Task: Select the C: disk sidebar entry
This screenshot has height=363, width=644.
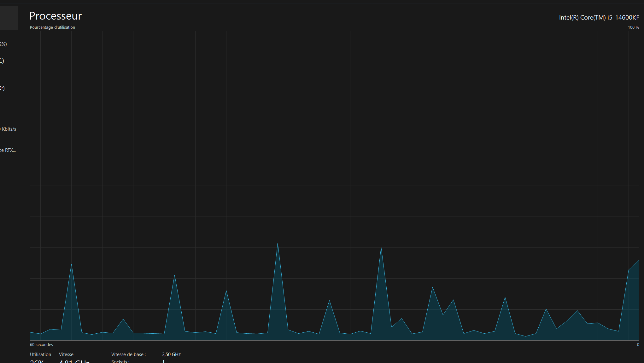Action: click(x=2, y=61)
